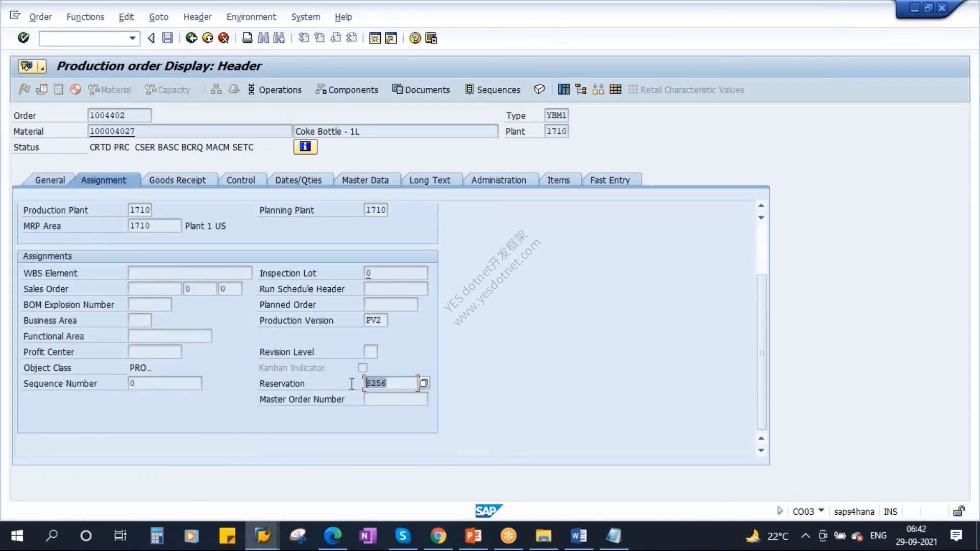Click the Create New Session icon

(x=375, y=38)
